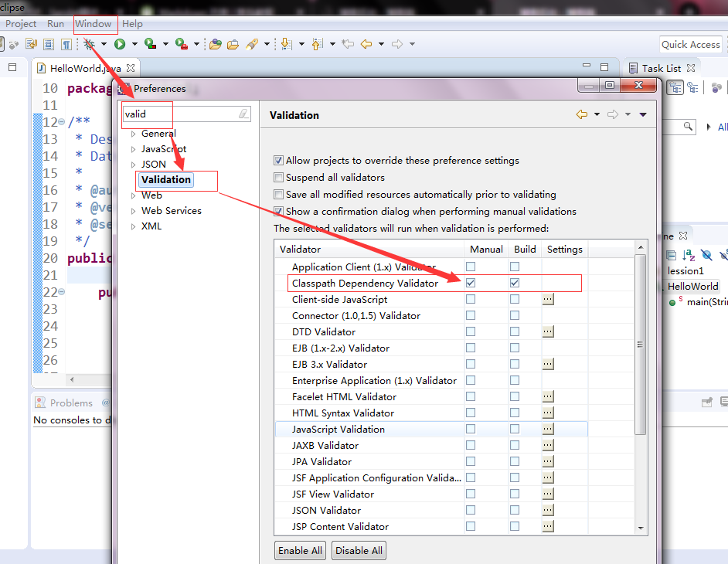Expand the XML tree node
The image size is (728, 564).
(x=133, y=227)
